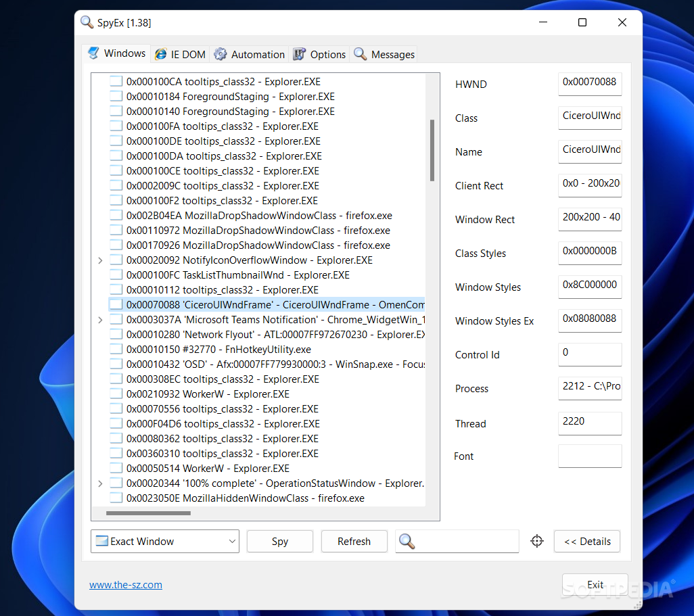Open the Options tab
This screenshot has height=616, width=694.
pos(319,54)
